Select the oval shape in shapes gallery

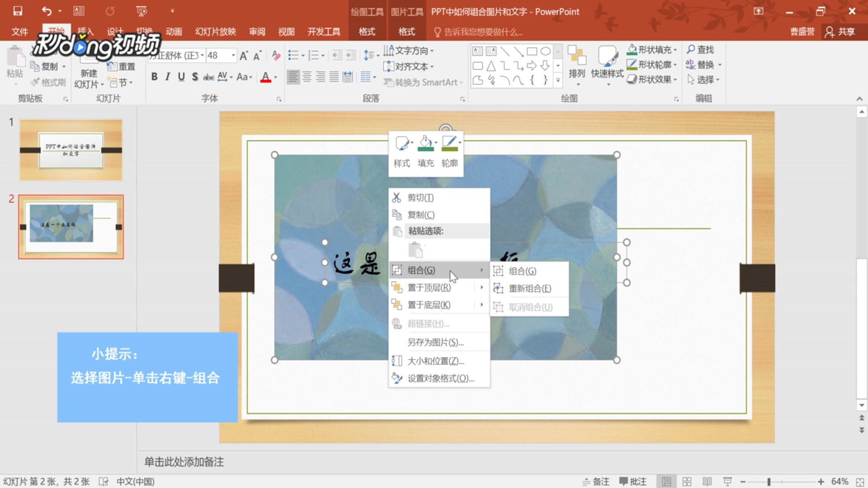coord(546,51)
